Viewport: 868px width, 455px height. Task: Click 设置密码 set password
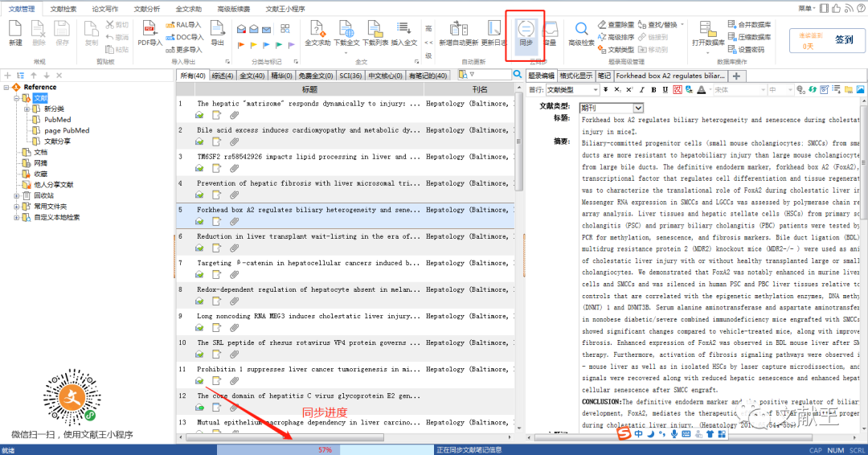coord(746,49)
